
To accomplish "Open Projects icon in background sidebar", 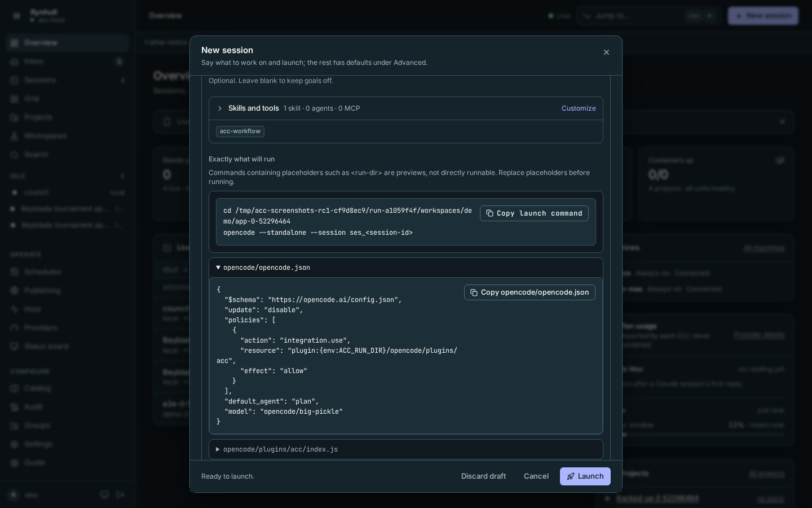I will (15, 117).
